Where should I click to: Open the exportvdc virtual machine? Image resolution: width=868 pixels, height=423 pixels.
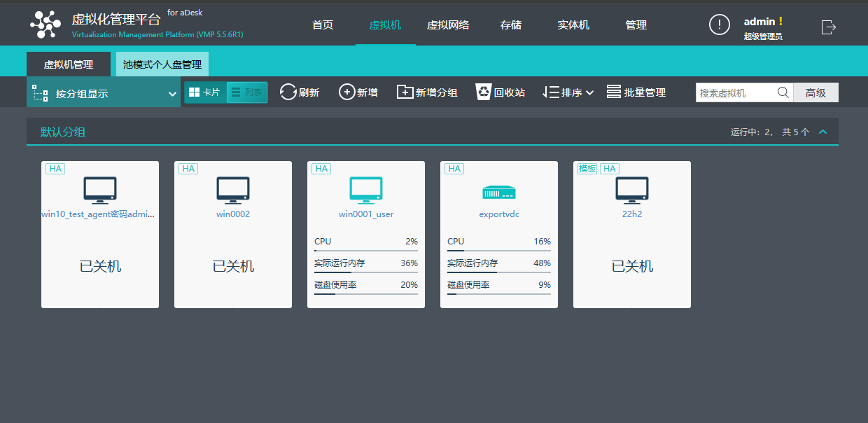498,214
